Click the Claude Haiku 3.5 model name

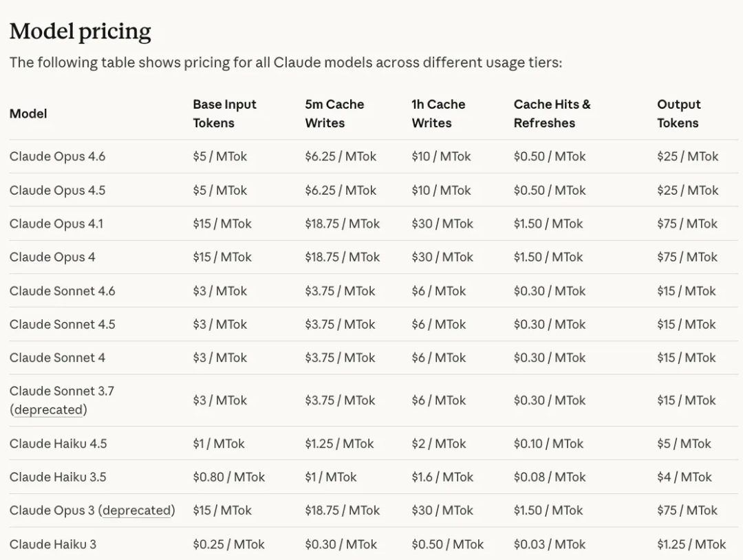[58, 477]
